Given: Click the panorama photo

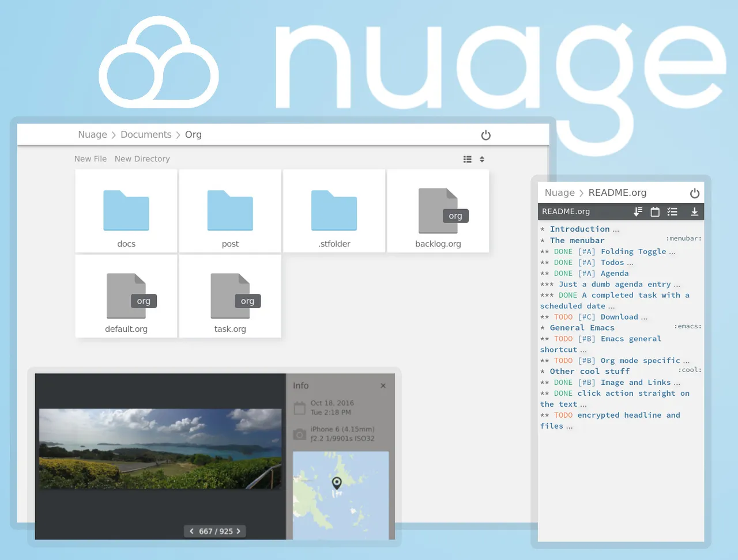Looking at the screenshot, I should tap(160, 449).
